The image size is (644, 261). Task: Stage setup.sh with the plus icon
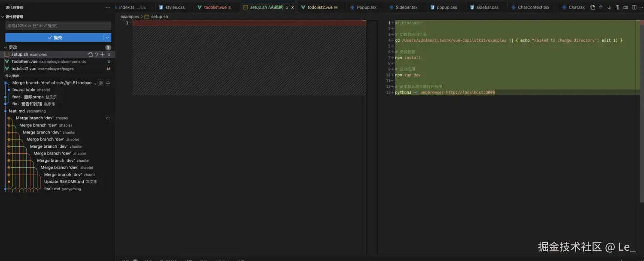tap(103, 55)
